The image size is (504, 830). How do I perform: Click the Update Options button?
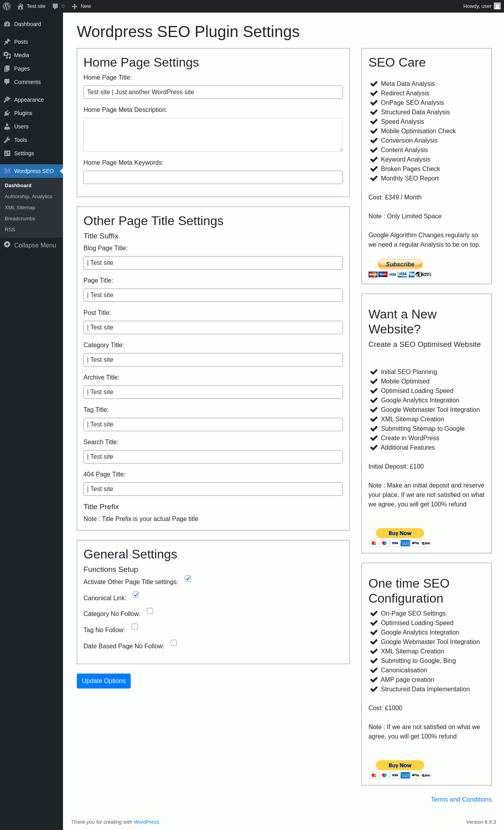click(x=104, y=681)
